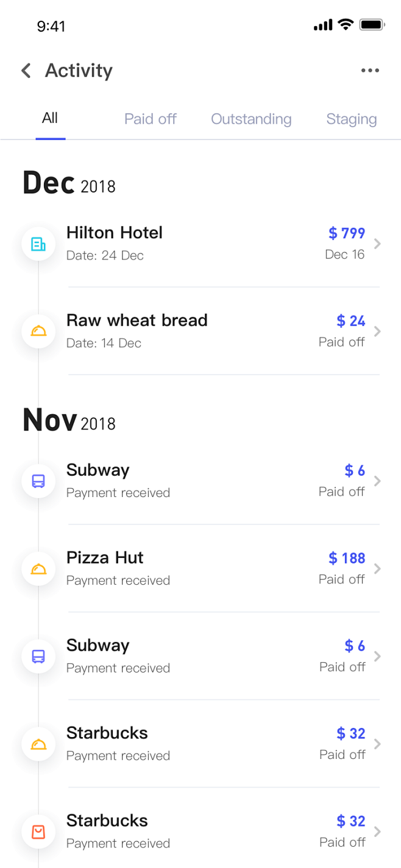Switch to the Paid off tab
The height and width of the screenshot is (868, 401).
coord(151,119)
